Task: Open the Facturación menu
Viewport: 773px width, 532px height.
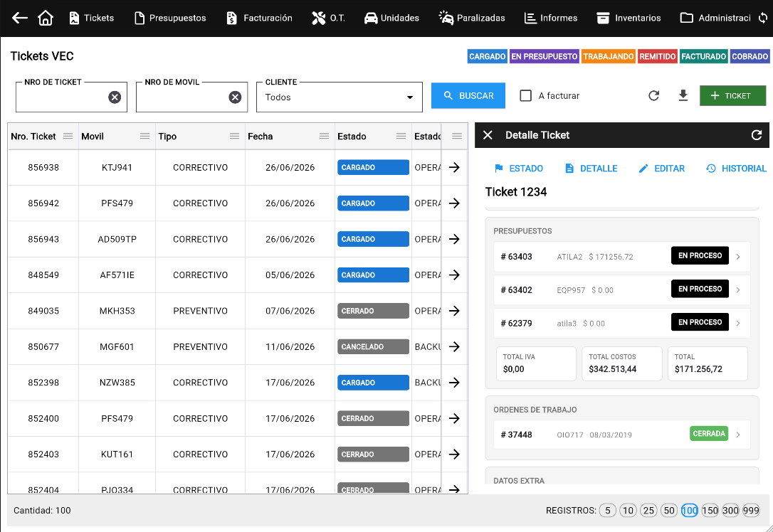Action: [259, 18]
